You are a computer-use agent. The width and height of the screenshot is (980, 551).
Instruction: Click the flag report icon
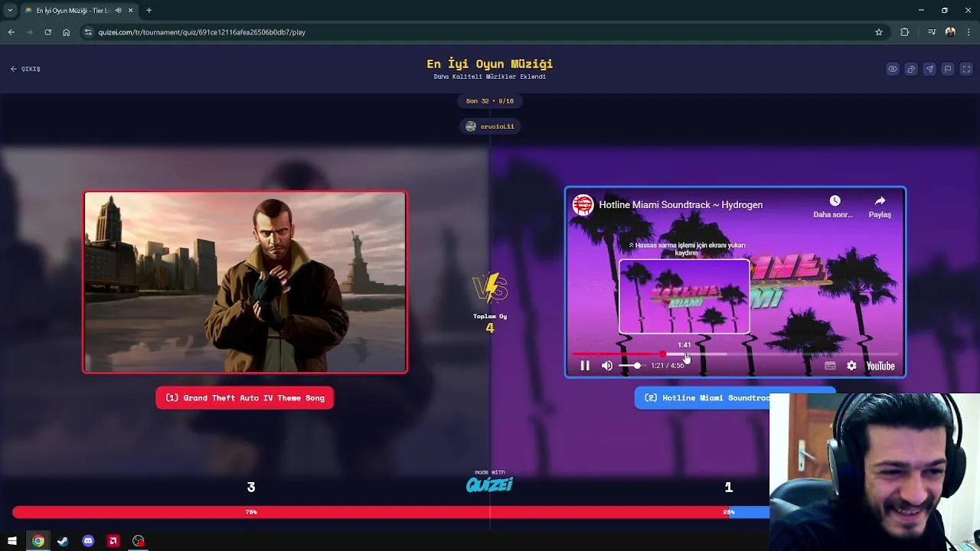coord(948,69)
